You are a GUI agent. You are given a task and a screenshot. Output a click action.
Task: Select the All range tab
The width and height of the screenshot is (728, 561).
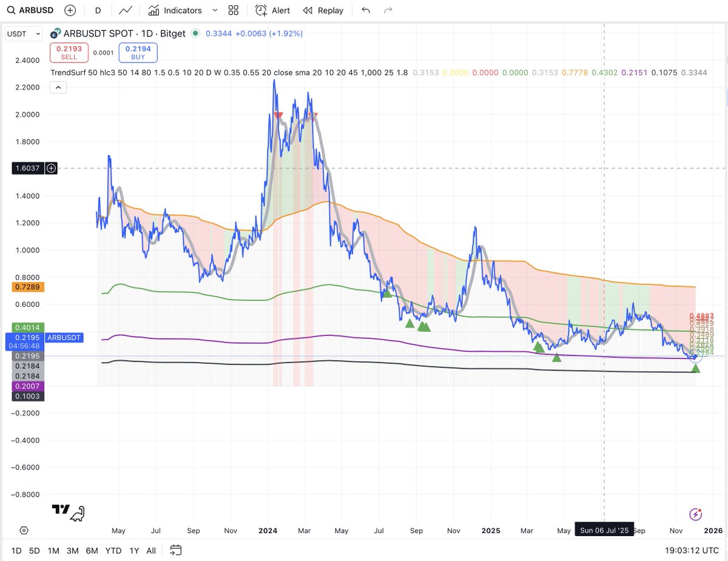coord(150,551)
